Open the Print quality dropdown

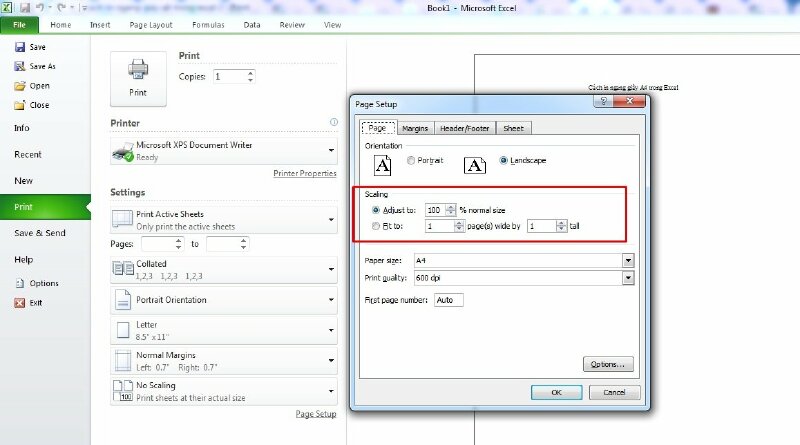tap(628, 278)
